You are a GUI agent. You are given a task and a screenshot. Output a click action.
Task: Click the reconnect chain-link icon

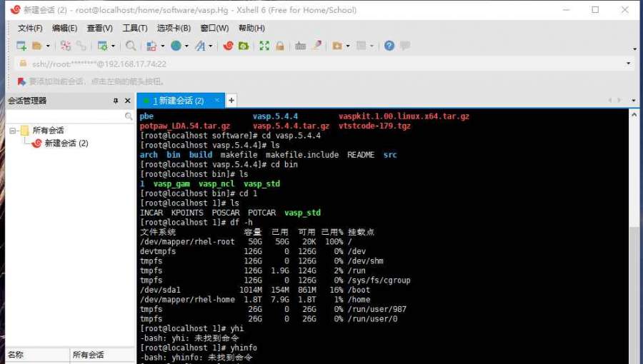81,46
